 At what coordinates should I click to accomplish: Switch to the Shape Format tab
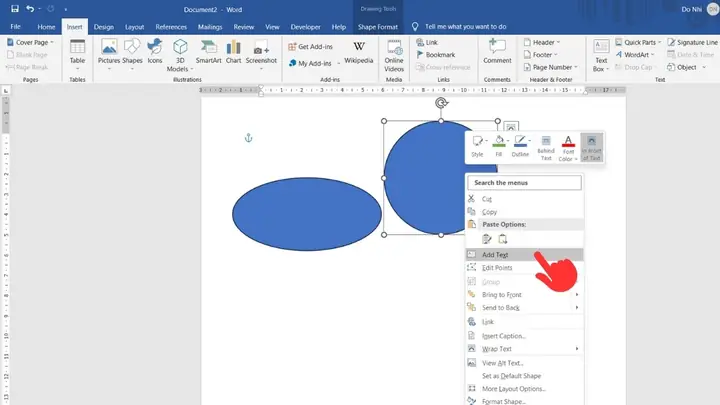[x=377, y=27]
